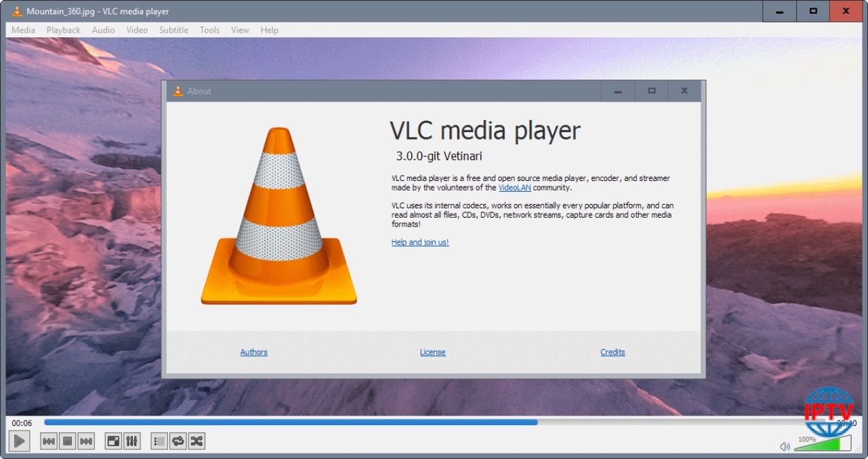Open the Playback menu
Image resolution: width=868 pixels, height=459 pixels.
[63, 30]
